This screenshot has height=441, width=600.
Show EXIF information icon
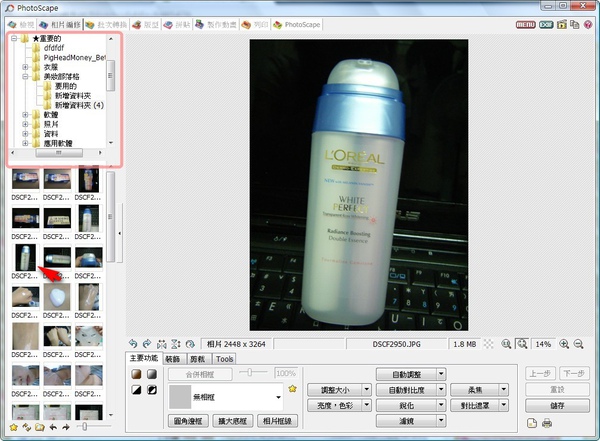click(546, 24)
